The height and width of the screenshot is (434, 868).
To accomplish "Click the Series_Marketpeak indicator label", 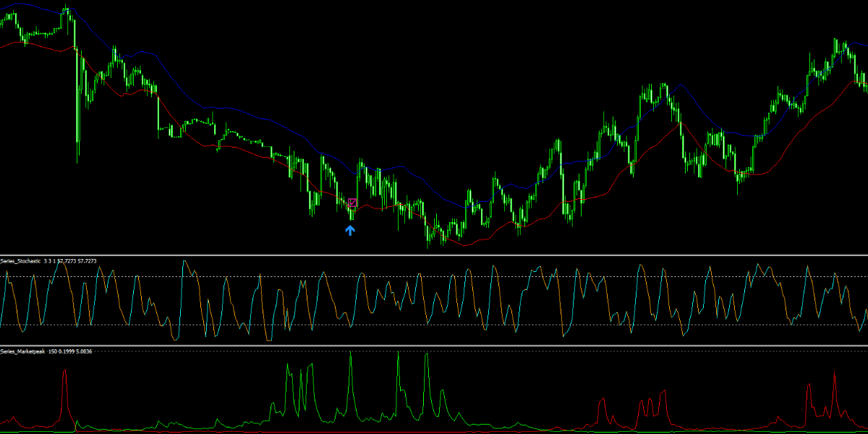I will pos(47,352).
